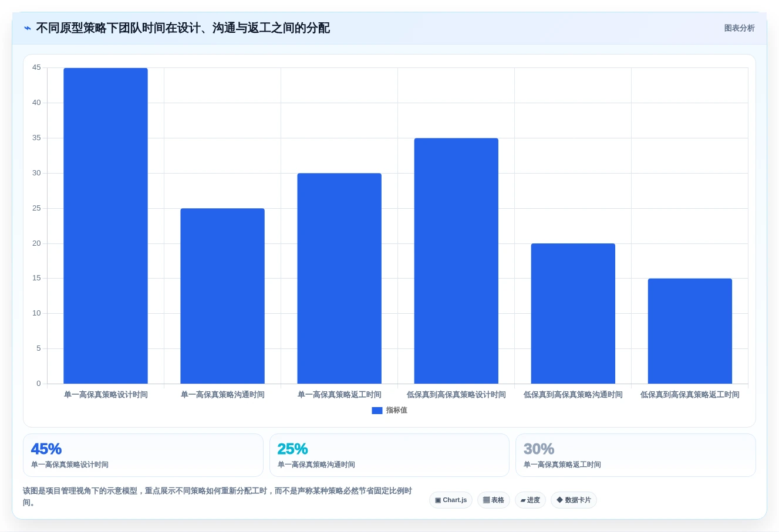Click the 表格 tag

coord(494,500)
